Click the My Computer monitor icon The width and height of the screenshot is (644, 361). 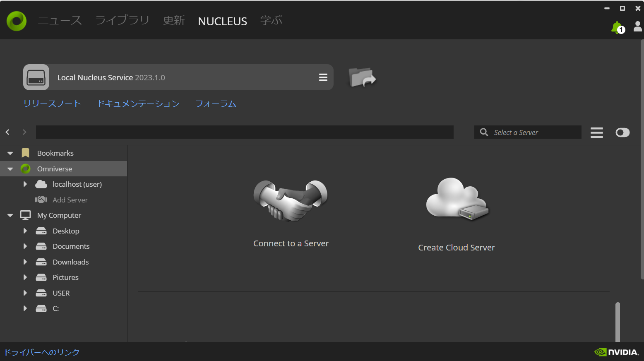[25, 215]
